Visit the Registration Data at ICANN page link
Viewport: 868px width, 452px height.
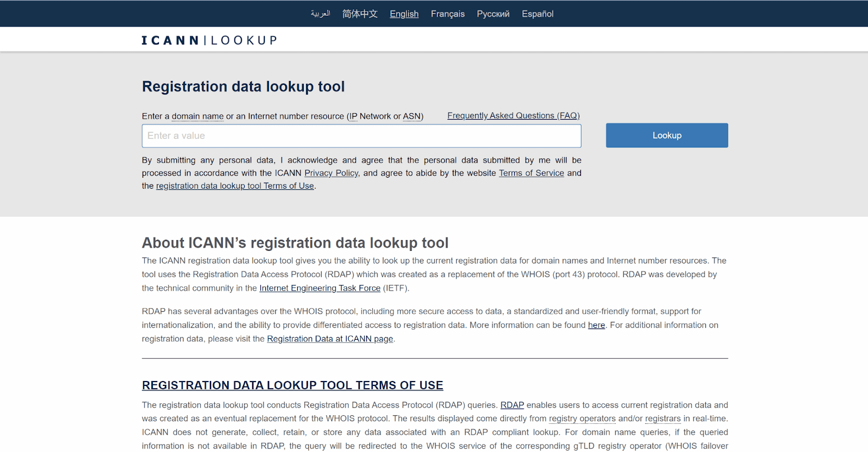pyautogui.click(x=330, y=339)
